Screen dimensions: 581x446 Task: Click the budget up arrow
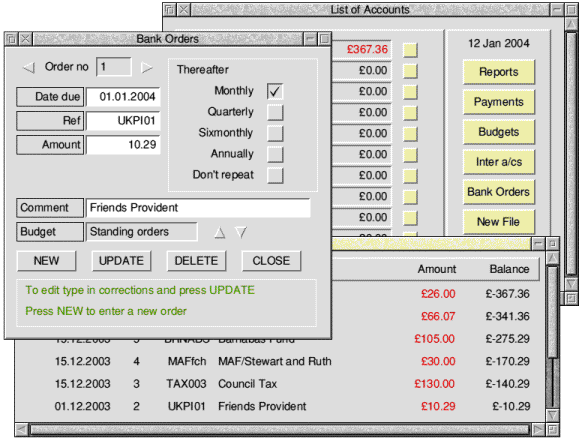[x=220, y=232]
